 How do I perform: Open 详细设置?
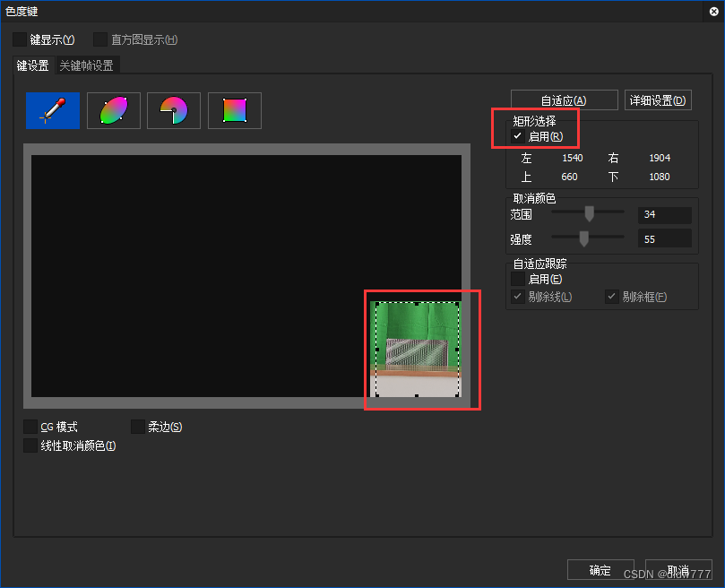point(658,99)
